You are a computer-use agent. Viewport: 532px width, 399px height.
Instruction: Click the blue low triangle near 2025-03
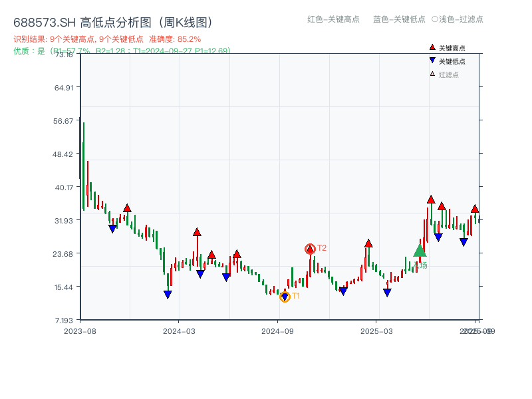tap(386, 291)
